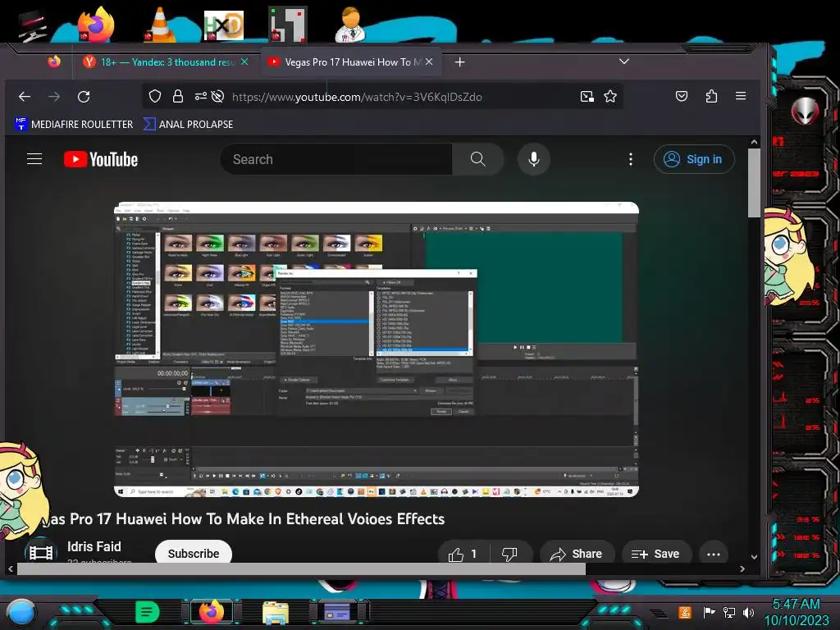Go to YouTube home via logo

point(101,160)
